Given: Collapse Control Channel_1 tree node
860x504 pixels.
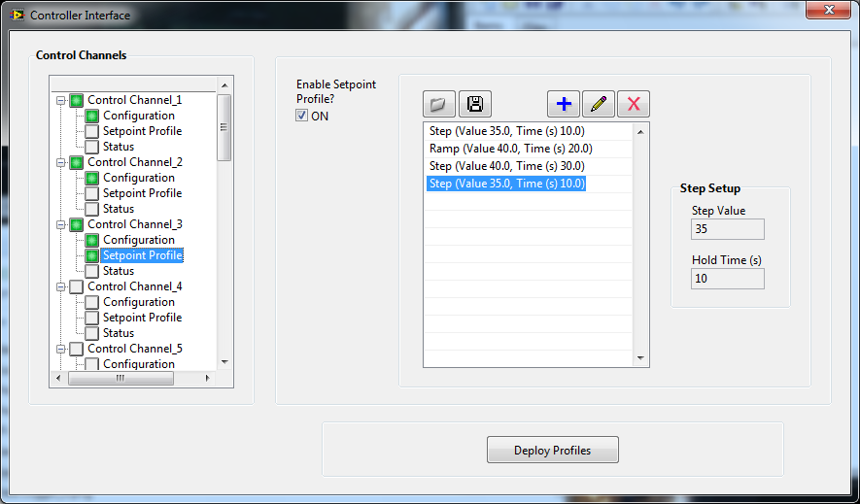Looking at the screenshot, I should pyautogui.click(x=60, y=100).
